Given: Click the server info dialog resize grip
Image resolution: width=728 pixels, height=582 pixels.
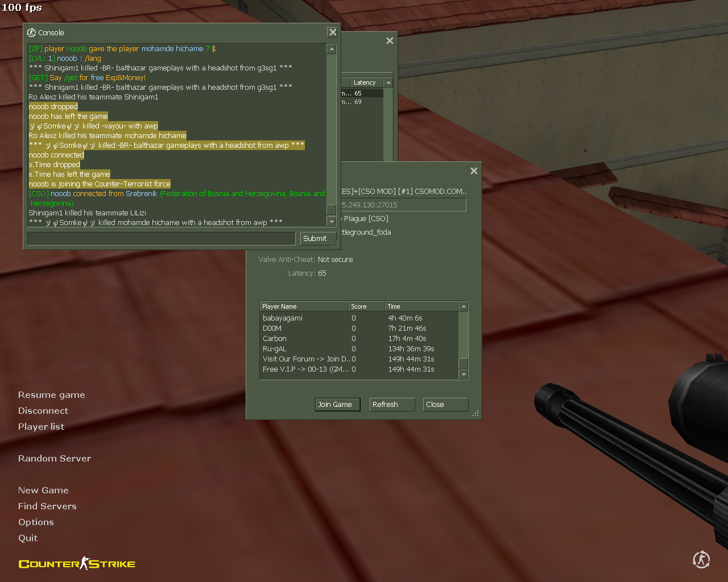Looking at the screenshot, I should 475,414.
